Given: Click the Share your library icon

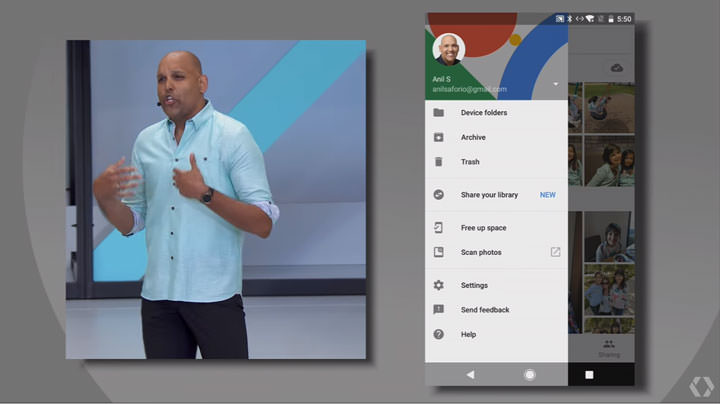Looking at the screenshot, I should pos(439,195).
